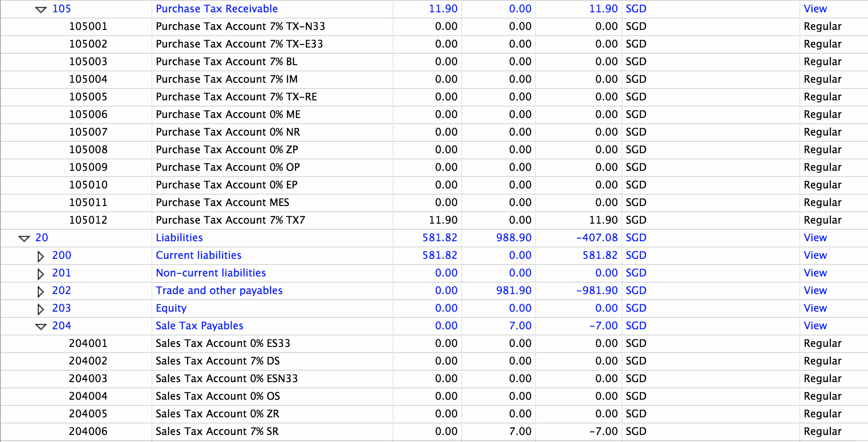This screenshot has width=868, height=442.
Task: Click View for Current liabilities row
Action: [x=815, y=255]
